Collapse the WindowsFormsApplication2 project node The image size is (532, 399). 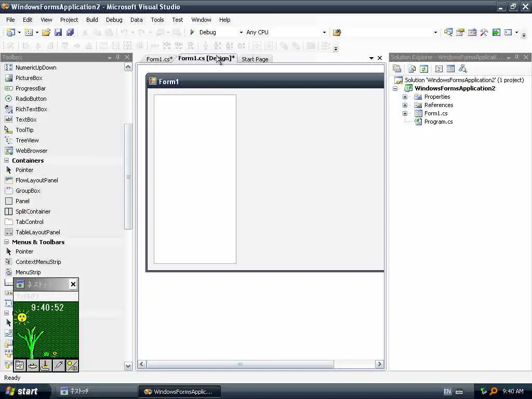(x=395, y=88)
